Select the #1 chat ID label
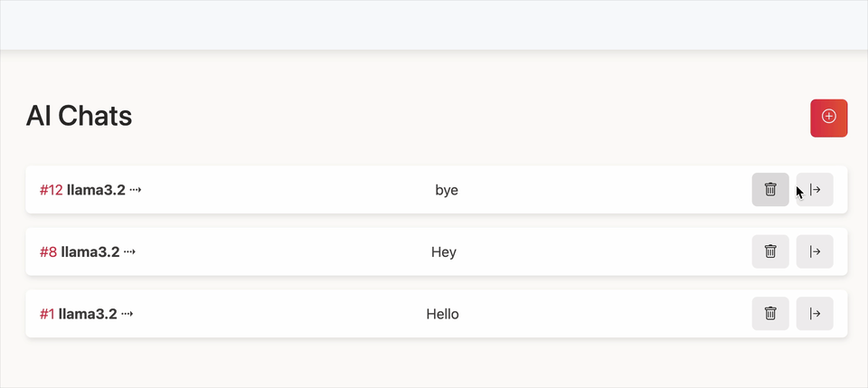 click(x=47, y=314)
